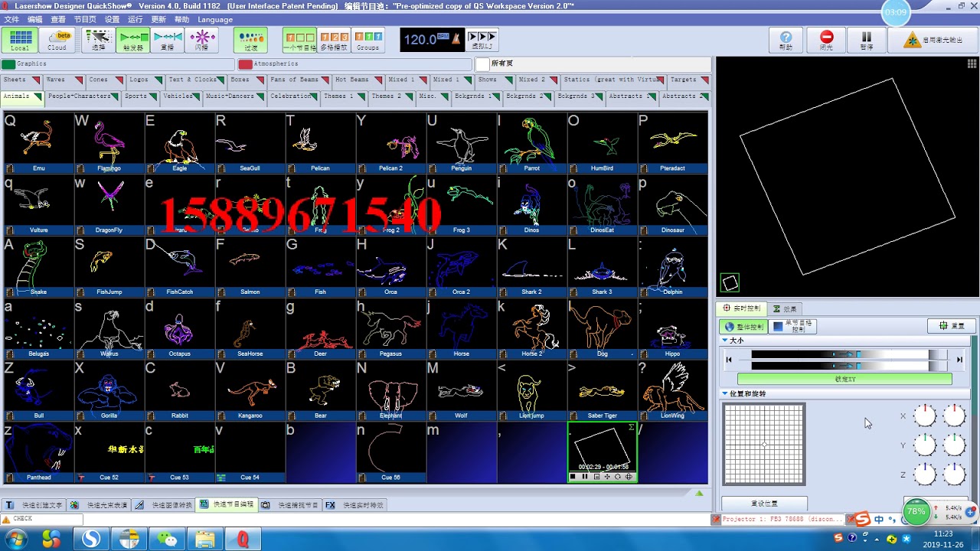The image size is (980, 551).
Task: Click the Sogou S icon in taskbar
Action: point(90,539)
